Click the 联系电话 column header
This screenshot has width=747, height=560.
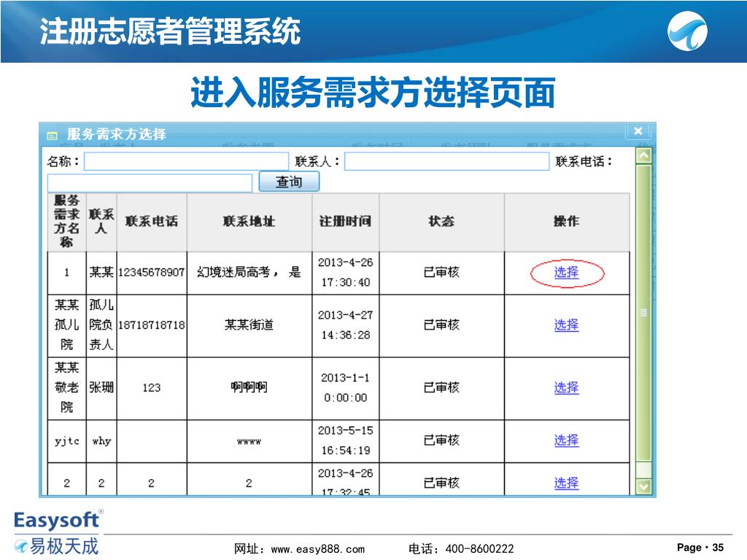(x=152, y=222)
